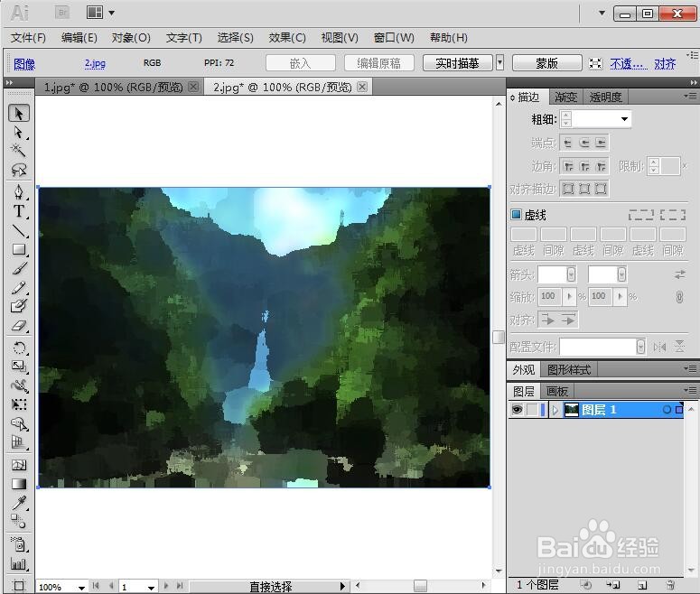Select the Rectangle tool

pyautogui.click(x=19, y=249)
